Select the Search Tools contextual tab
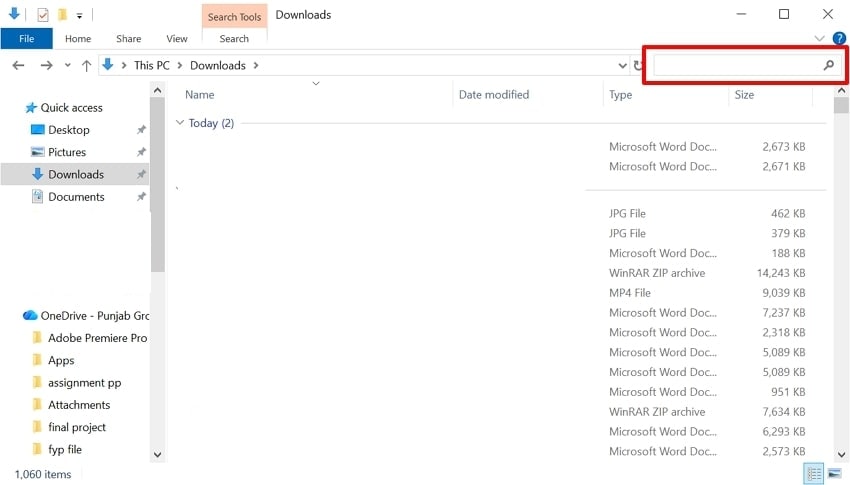This screenshot has width=850, height=485. coord(234,17)
